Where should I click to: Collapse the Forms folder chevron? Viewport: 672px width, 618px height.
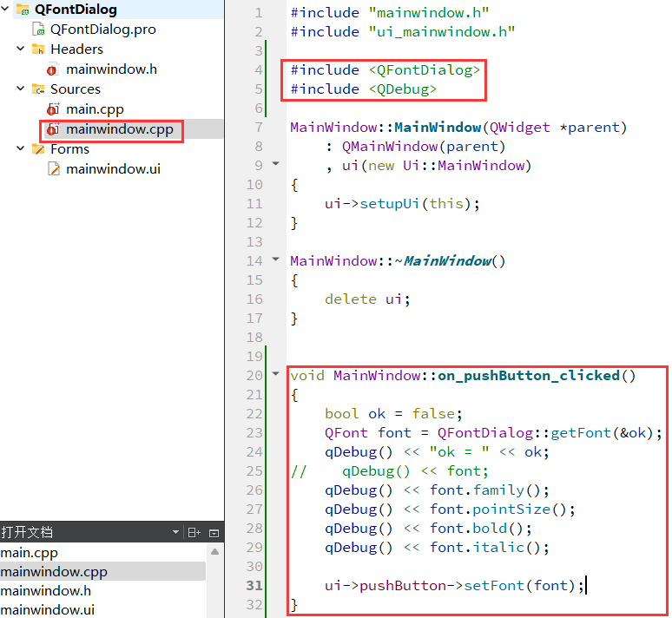21,148
